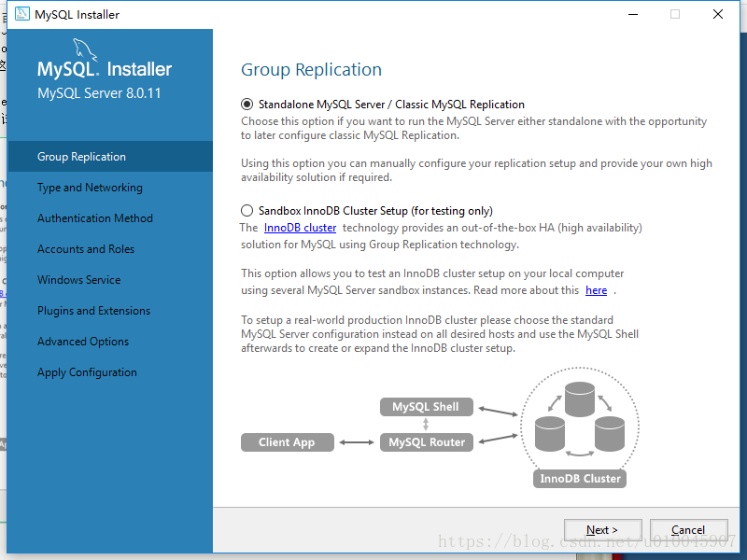
Task: Click the MySQL dolphin logo
Action: 85,50
